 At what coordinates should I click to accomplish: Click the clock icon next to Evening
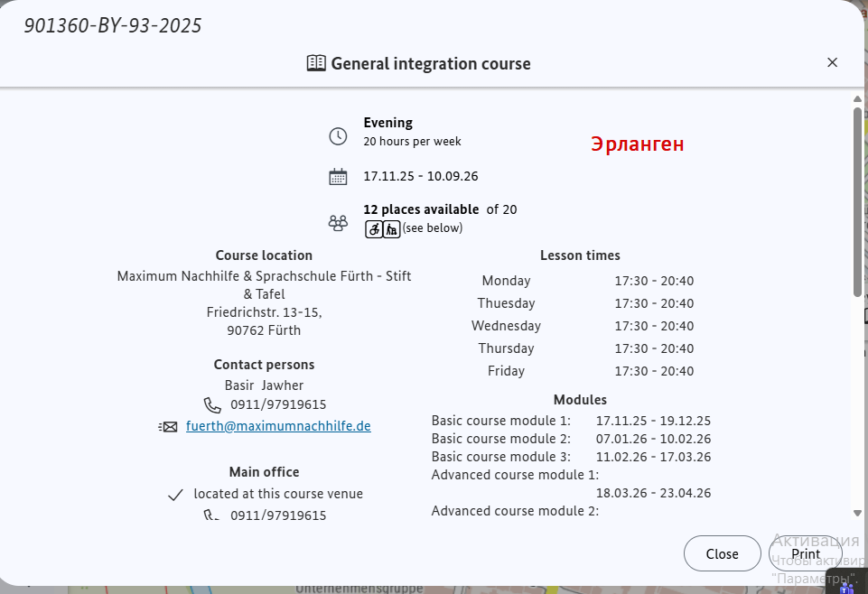[x=338, y=136]
